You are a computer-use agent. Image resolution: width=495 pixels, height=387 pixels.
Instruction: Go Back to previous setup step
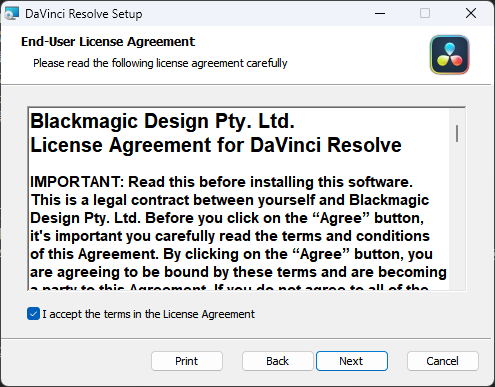click(278, 361)
